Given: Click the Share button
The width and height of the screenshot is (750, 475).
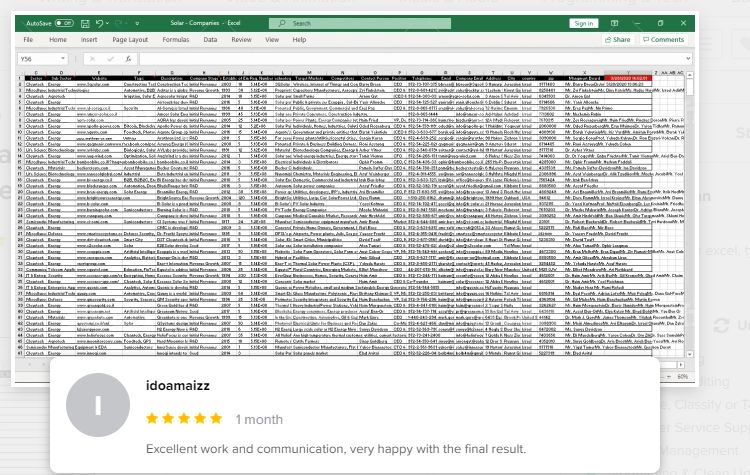Looking at the screenshot, I should 618,40.
